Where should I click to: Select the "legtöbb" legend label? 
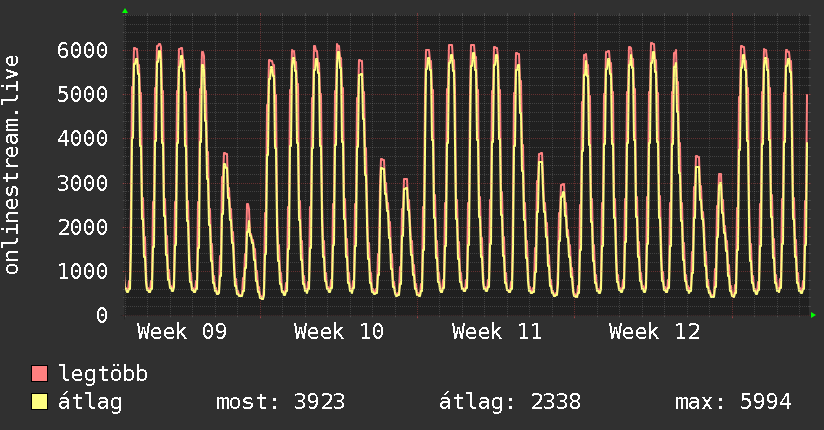click(103, 375)
